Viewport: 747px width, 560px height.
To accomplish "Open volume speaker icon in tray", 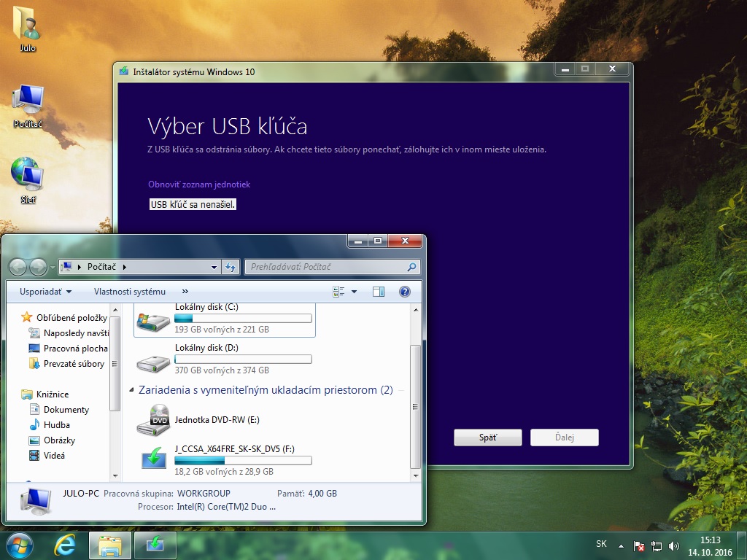I will click(x=673, y=546).
